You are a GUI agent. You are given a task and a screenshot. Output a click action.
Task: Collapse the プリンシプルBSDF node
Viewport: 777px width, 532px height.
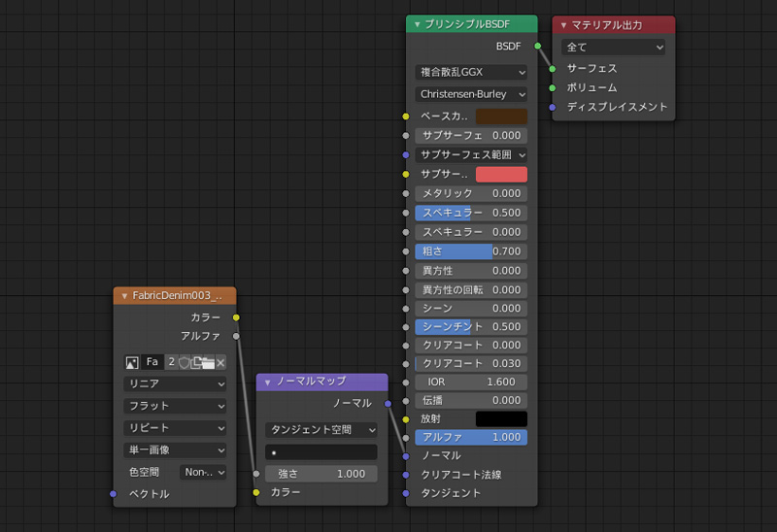[417, 24]
